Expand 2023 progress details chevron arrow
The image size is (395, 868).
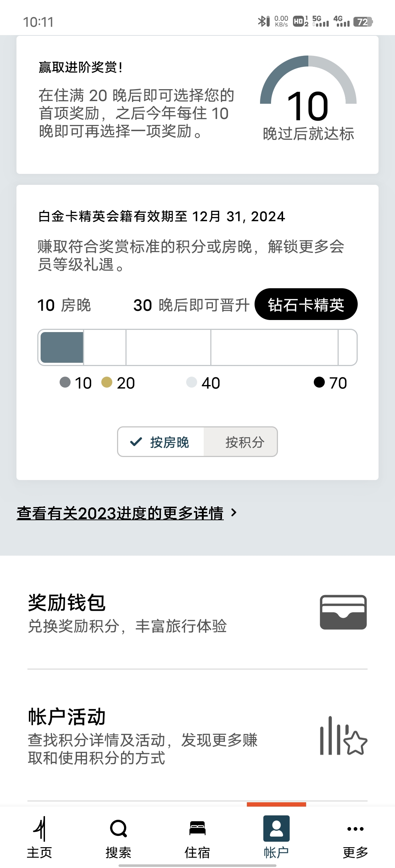click(234, 513)
